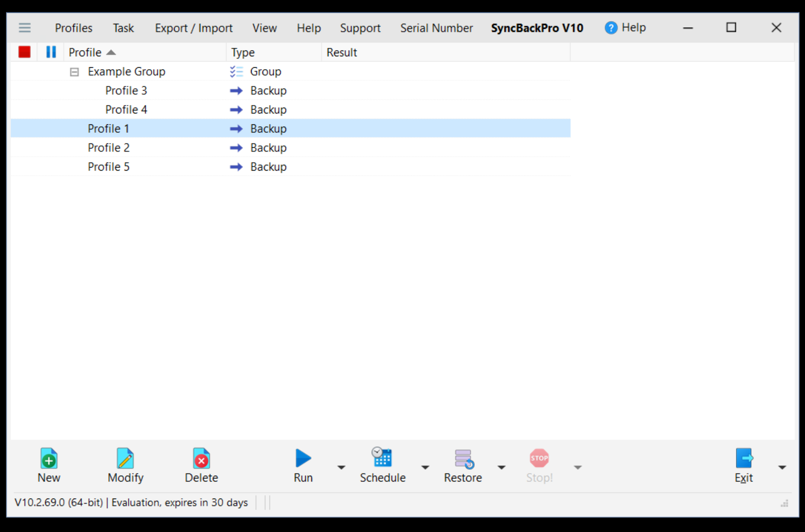Open the Run dropdown arrow
805x532 pixels.
click(x=341, y=467)
